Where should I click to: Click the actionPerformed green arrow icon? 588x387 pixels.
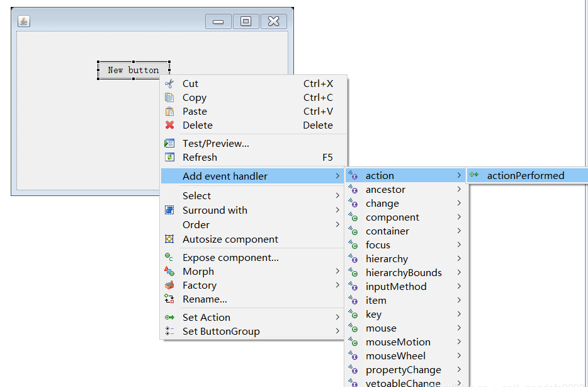point(474,175)
